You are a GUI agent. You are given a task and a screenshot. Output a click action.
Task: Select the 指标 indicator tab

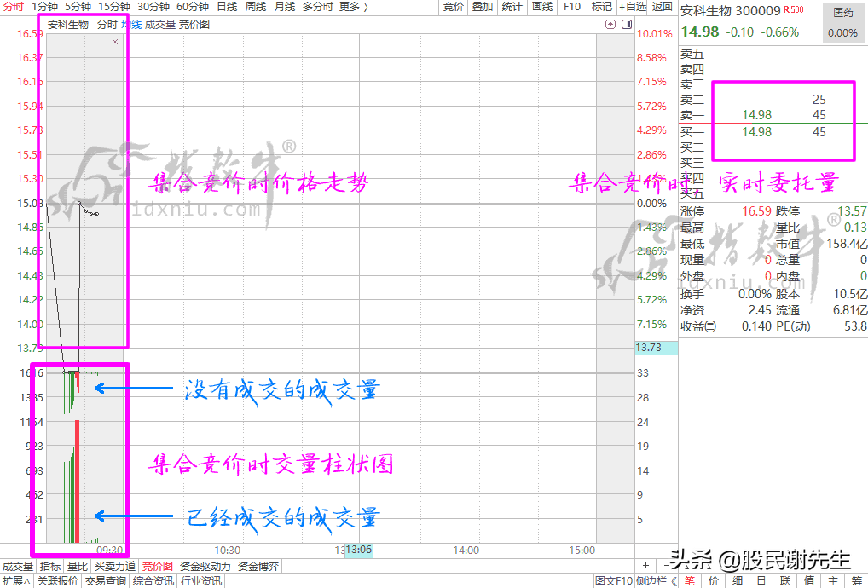point(49,567)
